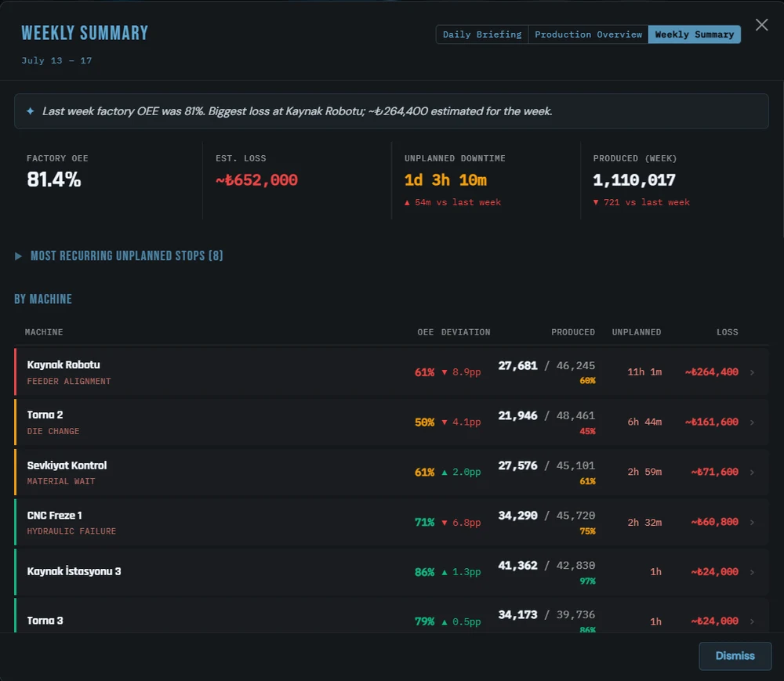The height and width of the screenshot is (681, 784).
Task: Click the 2h 32m unplanned time
Action: pos(644,522)
